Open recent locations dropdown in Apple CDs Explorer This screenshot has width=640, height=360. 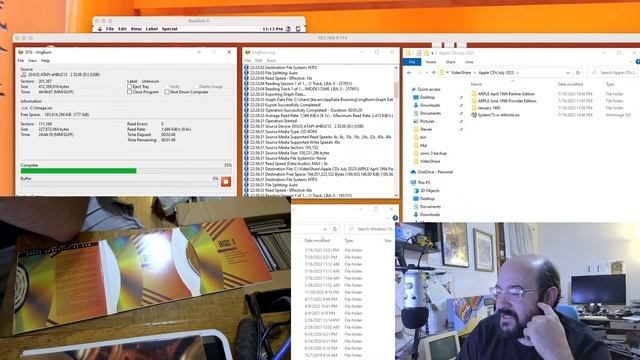coord(427,73)
